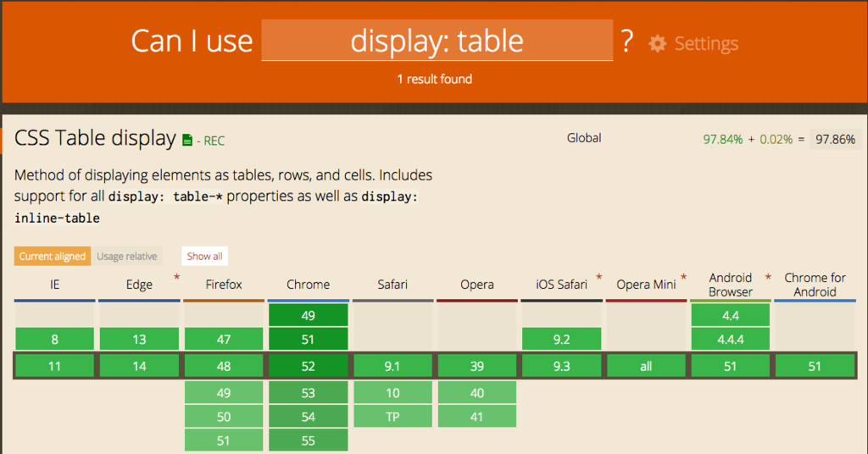Select the Chrome column header
The height and width of the screenshot is (454, 868).
pyautogui.click(x=308, y=285)
